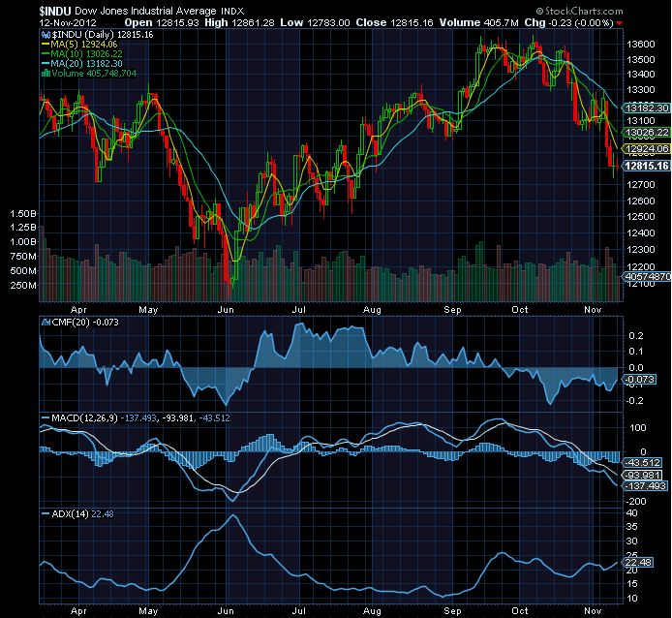Click the green MA(10) legend line marker
Screen dimensions: 672x618
46,54
